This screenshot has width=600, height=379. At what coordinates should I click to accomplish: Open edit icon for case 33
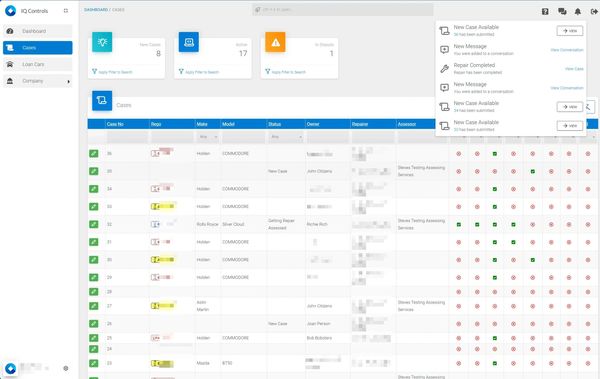point(94,206)
